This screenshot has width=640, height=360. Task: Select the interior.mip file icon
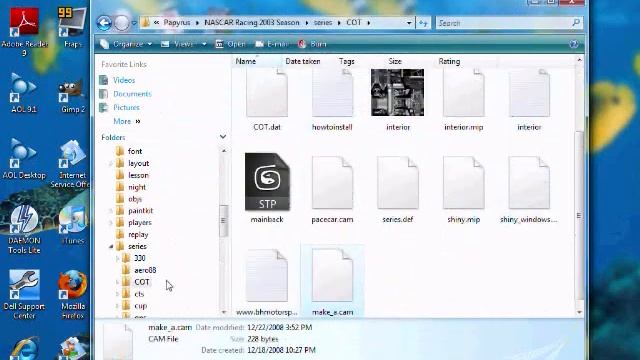click(464, 93)
